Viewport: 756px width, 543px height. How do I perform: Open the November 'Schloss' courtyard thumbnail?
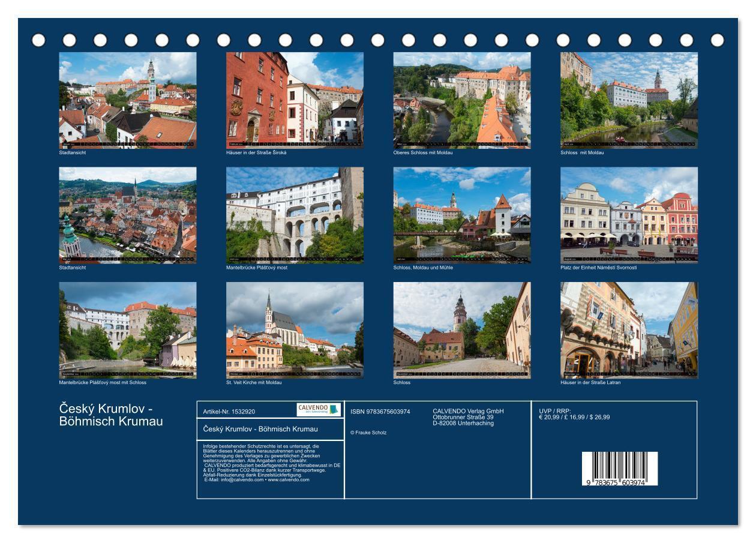tap(462, 330)
